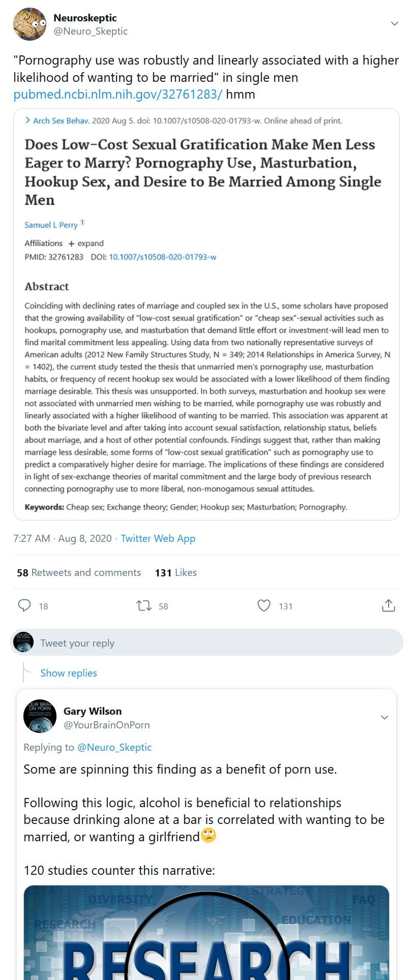Click the reply comment bubble icon
The height and width of the screenshot is (980, 412).
tap(24, 605)
